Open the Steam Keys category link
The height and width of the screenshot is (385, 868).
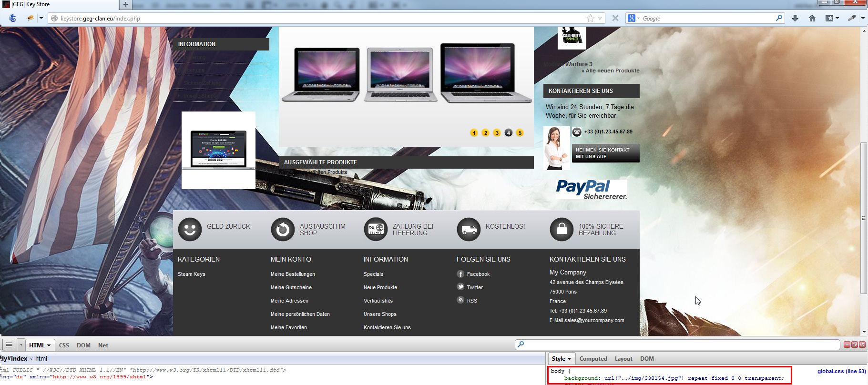point(192,274)
